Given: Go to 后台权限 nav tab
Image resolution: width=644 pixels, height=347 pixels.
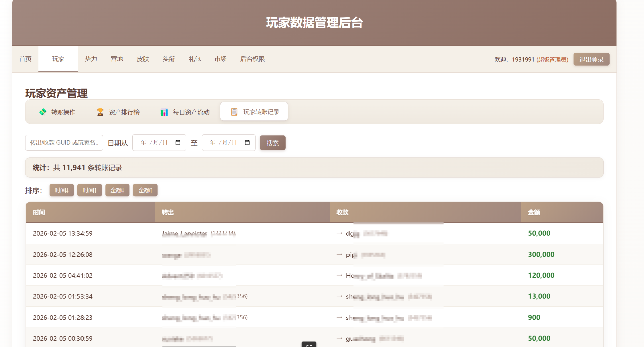Looking at the screenshot, I should [253, 59].
